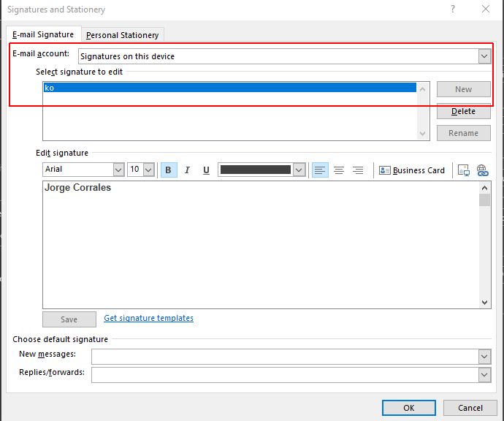The height and width of the screenshot is (421, 504).
Task: Align signature text right
Action: [x=358, y=170]
